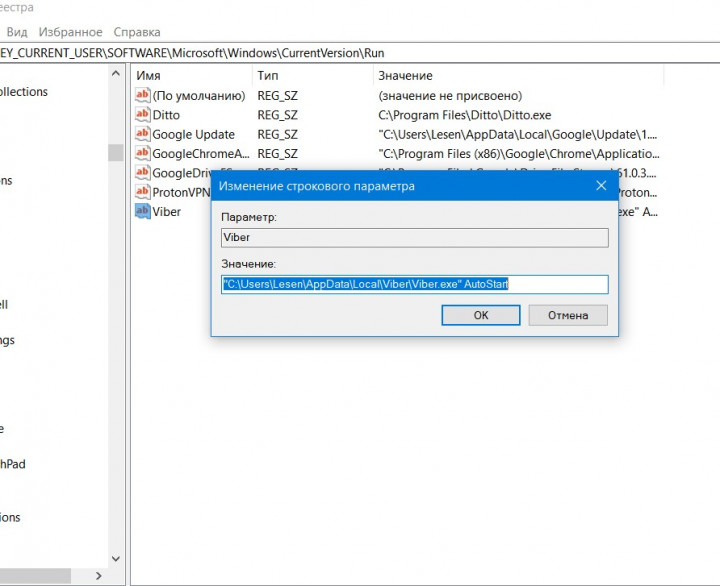Confirm the change with OK button
Image resolution: width=720 pixels, height=586 pixels.
[x=480, y=315]
